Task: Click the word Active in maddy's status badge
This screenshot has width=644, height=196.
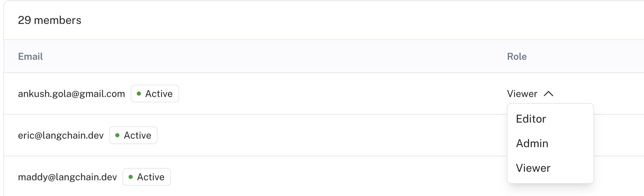Action: point(151,177)
